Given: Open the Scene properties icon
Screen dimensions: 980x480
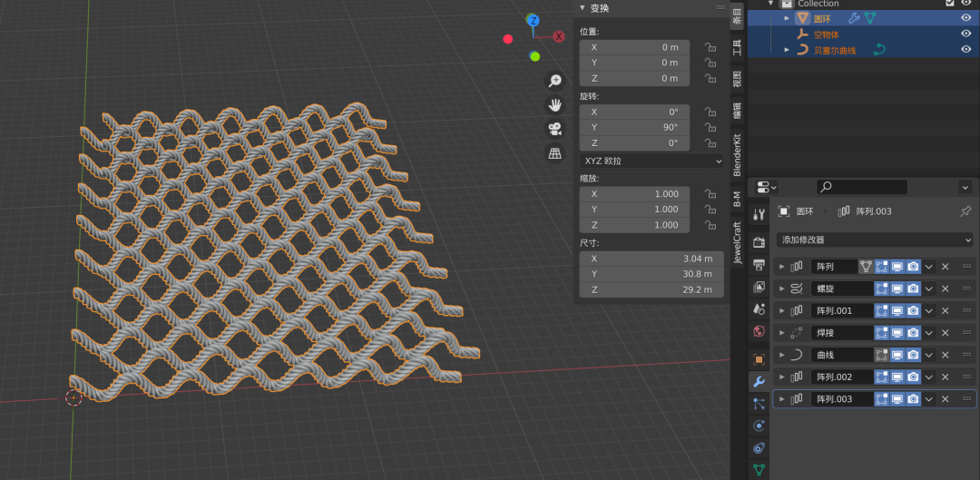Looking at the screenshot, I should click(x=759, y=309).
